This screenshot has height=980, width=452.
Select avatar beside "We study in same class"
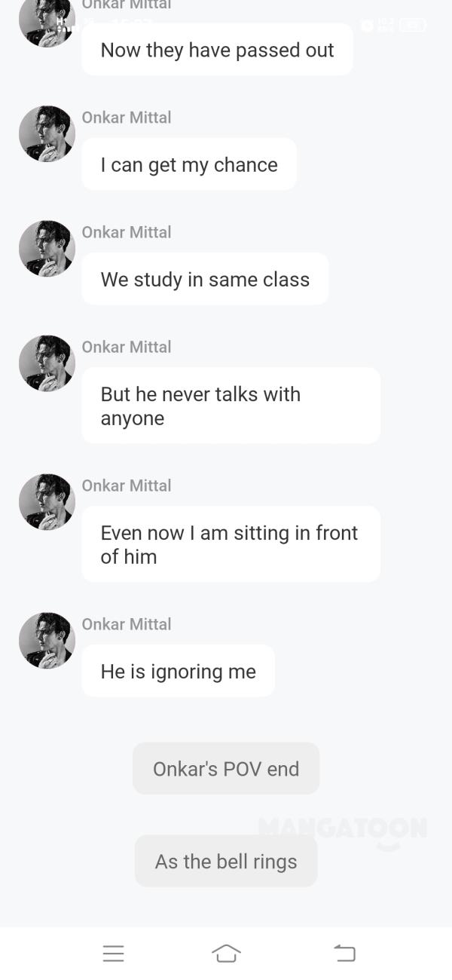tap(47, 248)
